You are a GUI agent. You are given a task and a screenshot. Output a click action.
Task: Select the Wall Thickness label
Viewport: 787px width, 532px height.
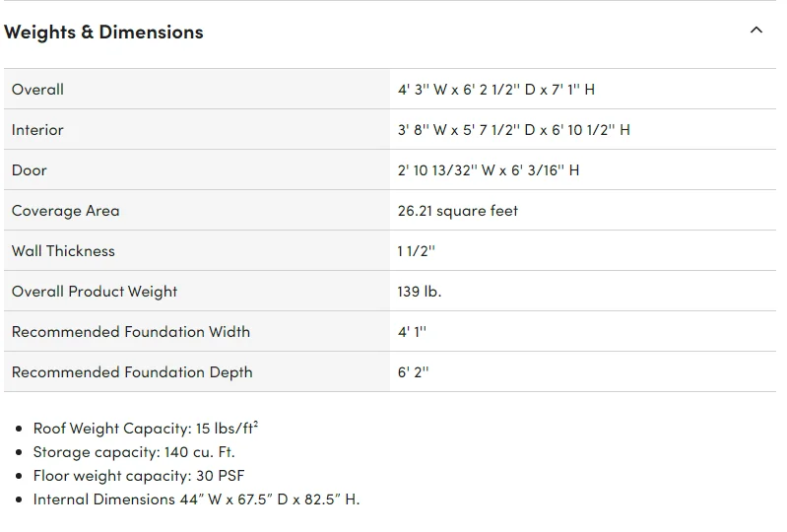point(63,250)
